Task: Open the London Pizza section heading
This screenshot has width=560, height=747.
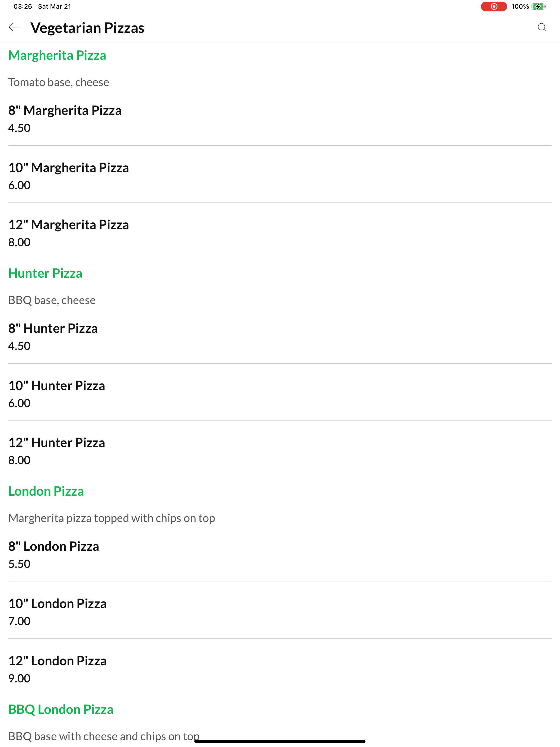Action: [46, 491]
